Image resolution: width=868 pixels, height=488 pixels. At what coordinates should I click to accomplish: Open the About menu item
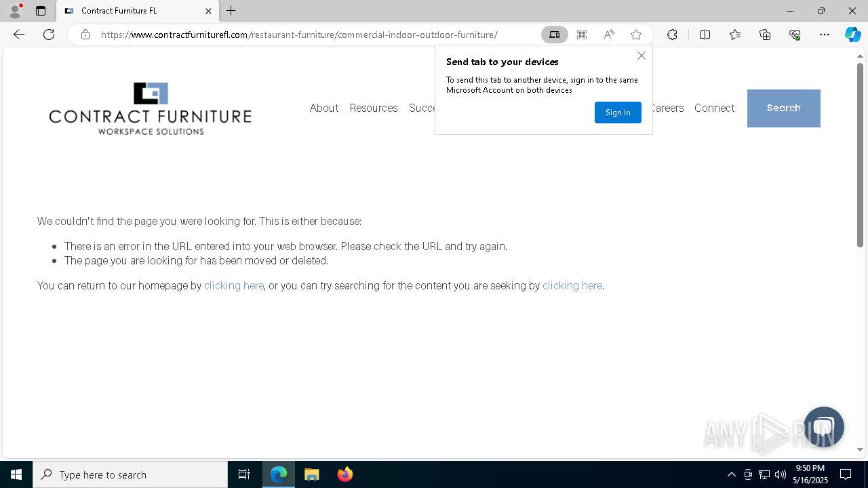point(324,108)
